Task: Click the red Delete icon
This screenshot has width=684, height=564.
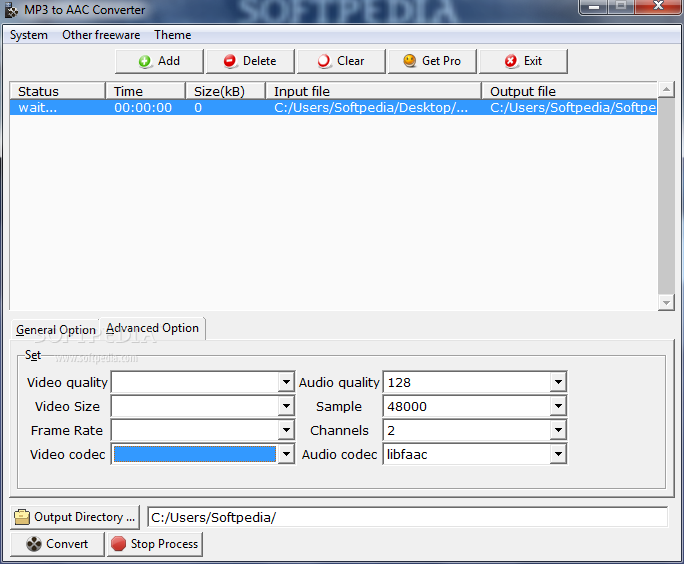Action: click(x=230, y=62)
